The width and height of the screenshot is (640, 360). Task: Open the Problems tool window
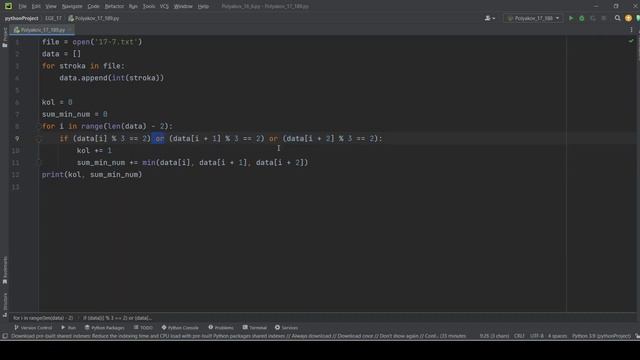(221, 328)
